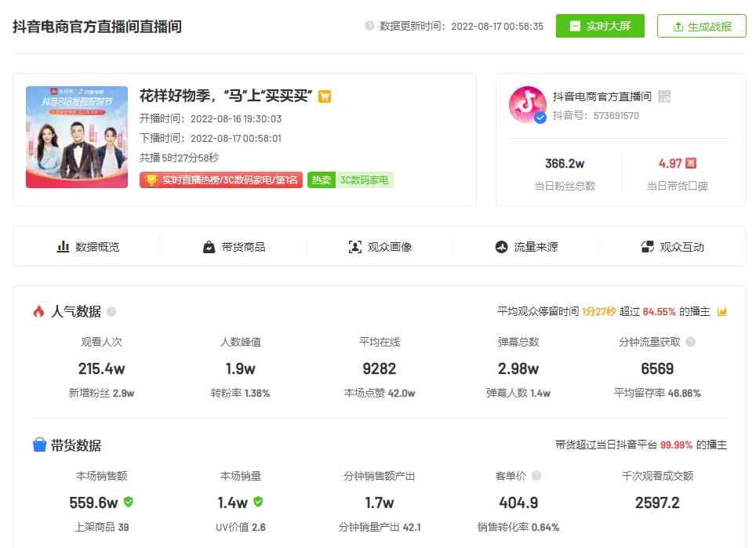
Task: Click the red 实时直播热榜 ranking badge
Action: [221, 180]
